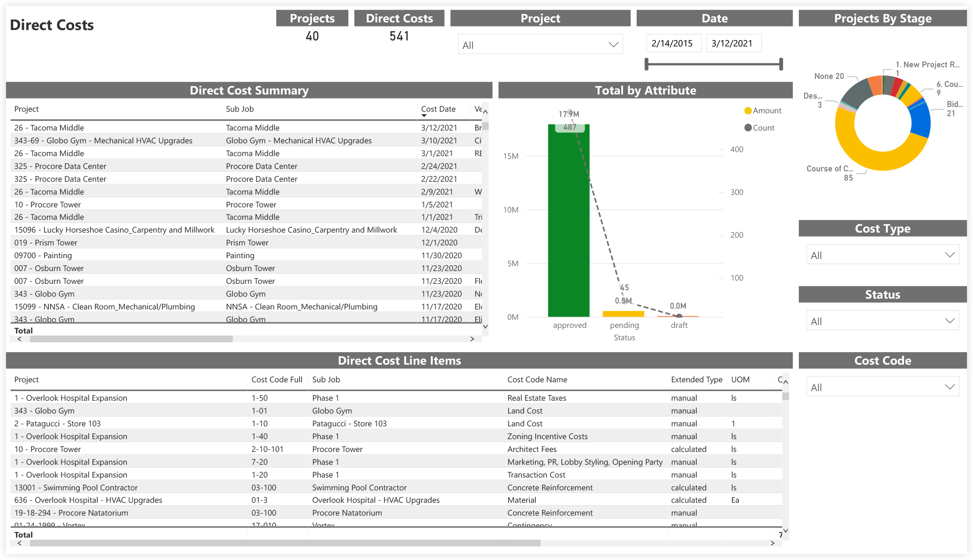The width and height of the screenshot is (973, 560).
Task: Click the end date field 3/12/2021
Action: pos(734,43)
